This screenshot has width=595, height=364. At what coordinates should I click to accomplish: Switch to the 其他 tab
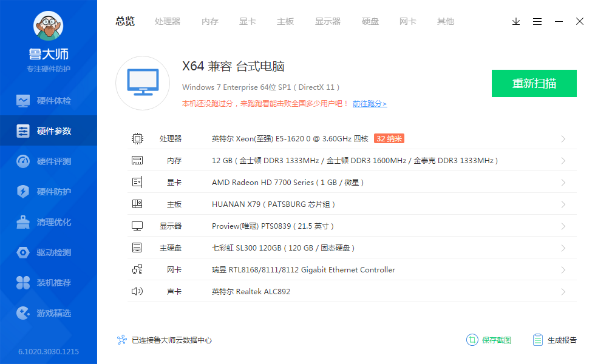tap(446, 21)
